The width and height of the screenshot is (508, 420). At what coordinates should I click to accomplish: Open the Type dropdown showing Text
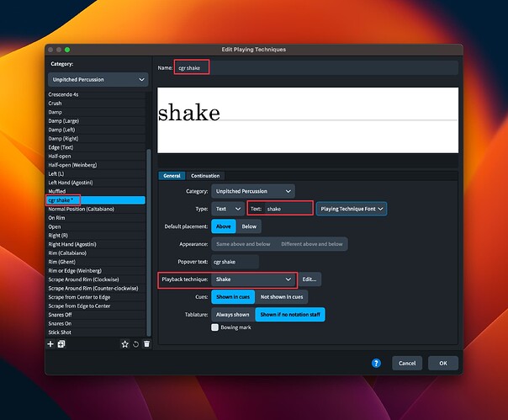click(228, 209)
